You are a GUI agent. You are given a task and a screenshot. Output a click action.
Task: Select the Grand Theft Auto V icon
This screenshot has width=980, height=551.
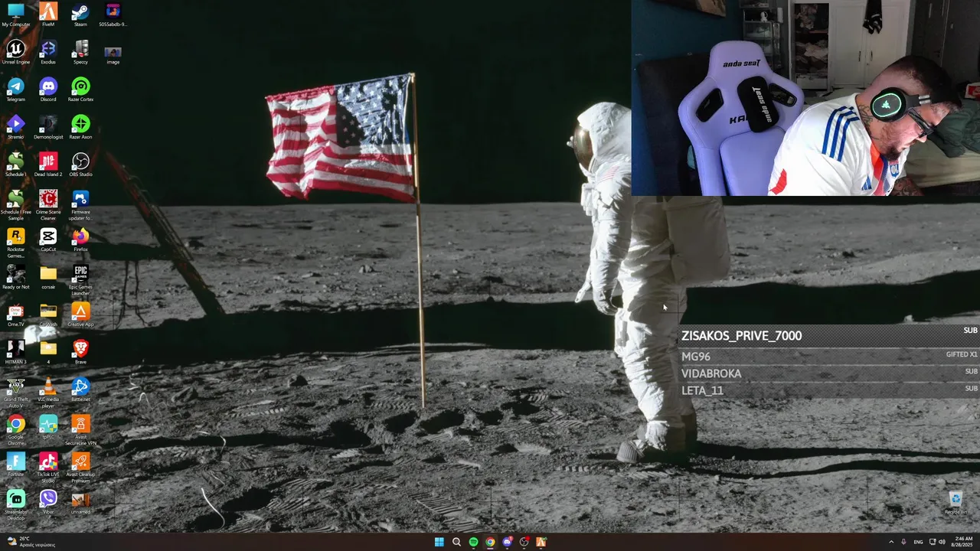tap(16, 392)
